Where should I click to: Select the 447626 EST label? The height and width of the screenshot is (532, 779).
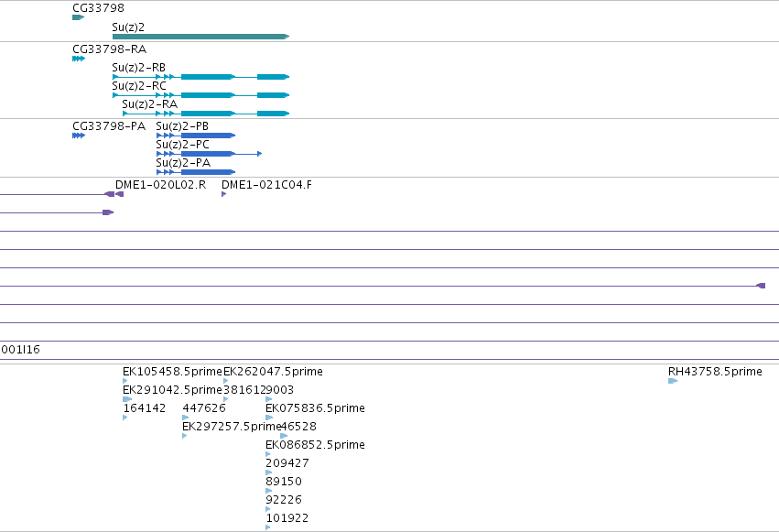coord(204,408)
